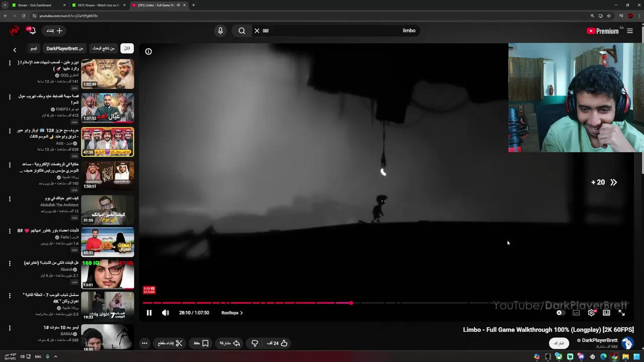Viewport: 644px width, 362px height.
Task: Open the player settings gear
Action: [592, 313]
